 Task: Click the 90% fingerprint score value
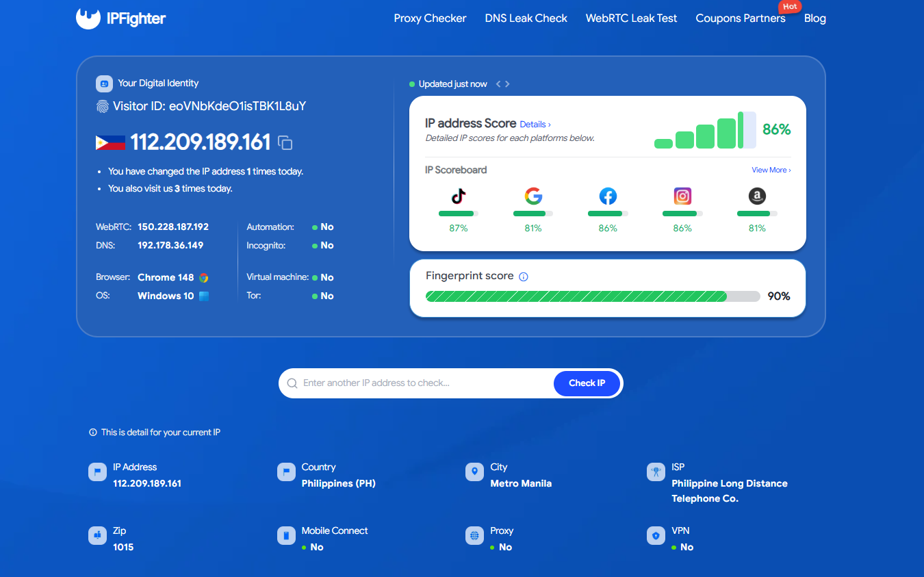pos(779,296)
